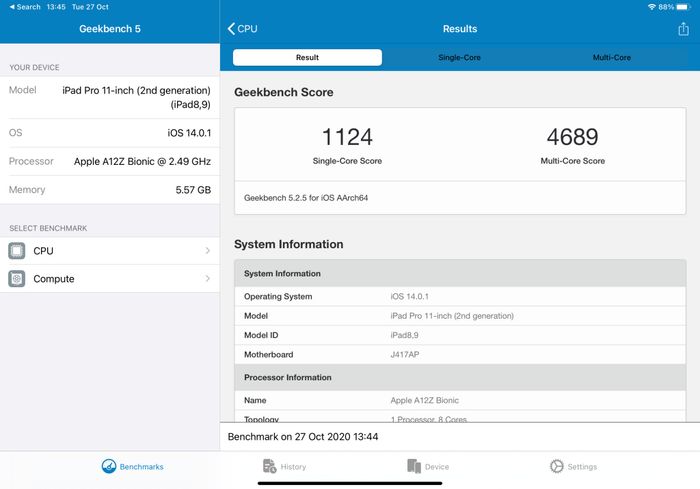Screen dimensions: 700x489
Task: Tap Geekbench 5.2.5 for iOS AArch64 text
Action: 306,198
